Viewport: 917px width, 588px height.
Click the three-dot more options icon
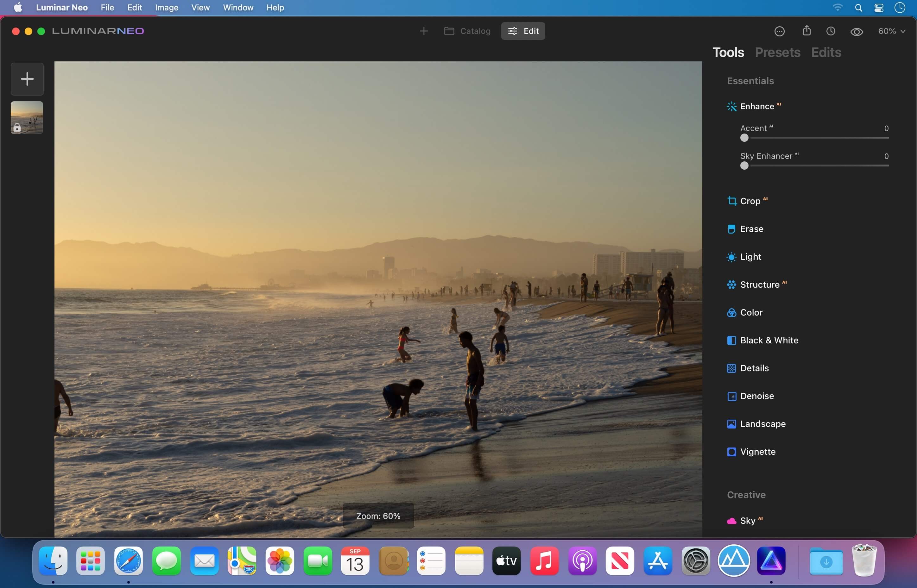(x=780, y=31)
